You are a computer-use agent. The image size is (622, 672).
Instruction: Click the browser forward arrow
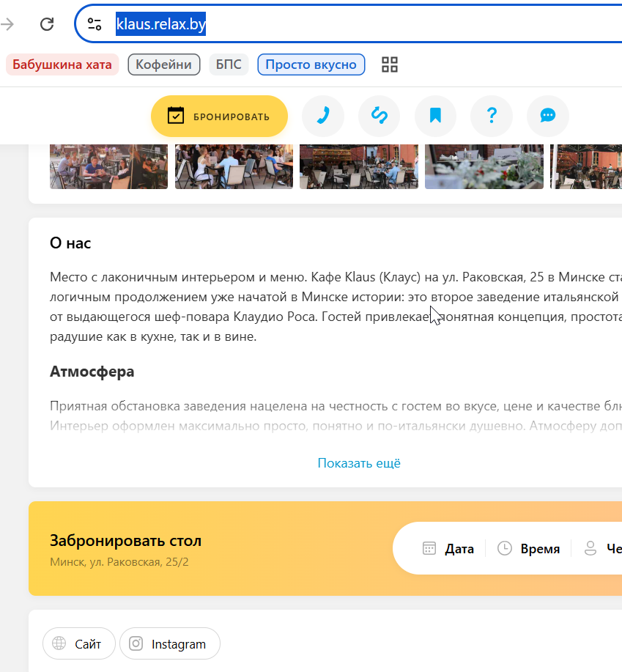(x=7, y=24)
